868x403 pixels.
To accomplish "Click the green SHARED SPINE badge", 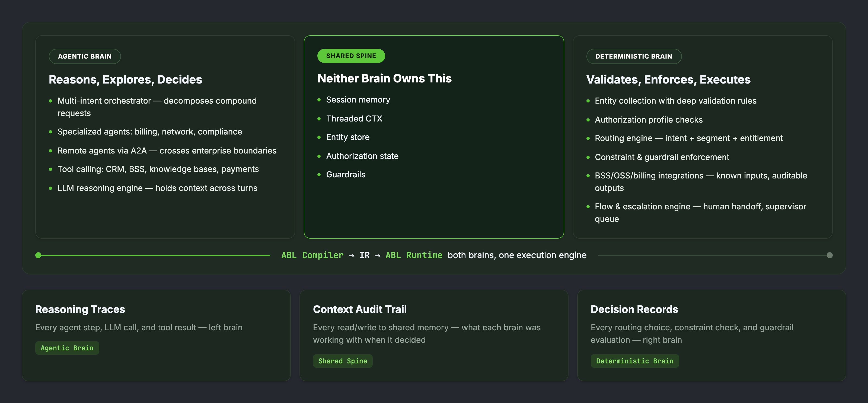I will [351, 56].
